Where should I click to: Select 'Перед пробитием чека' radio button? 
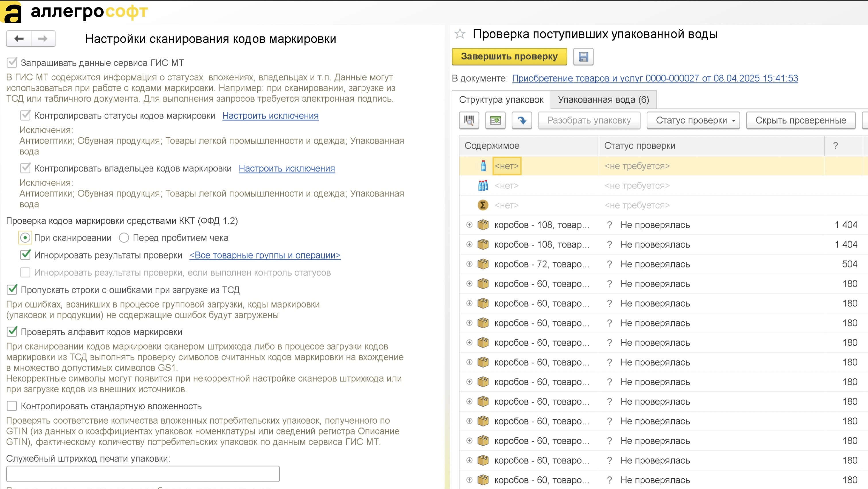click(124, 238)
